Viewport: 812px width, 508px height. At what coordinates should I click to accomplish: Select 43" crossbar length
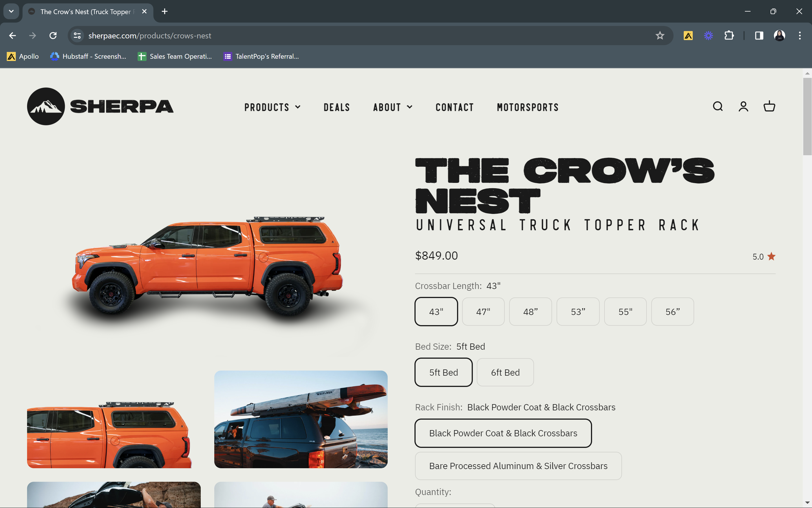point(436,312)
